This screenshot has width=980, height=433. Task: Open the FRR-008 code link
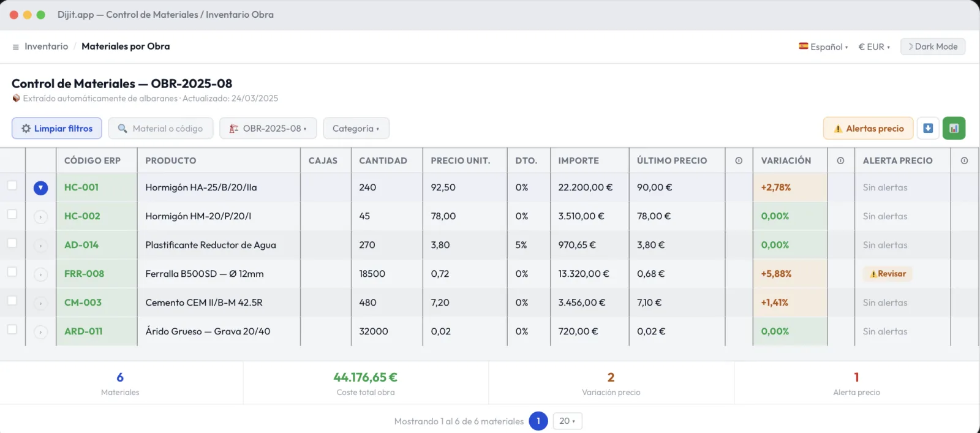(84, 274)
